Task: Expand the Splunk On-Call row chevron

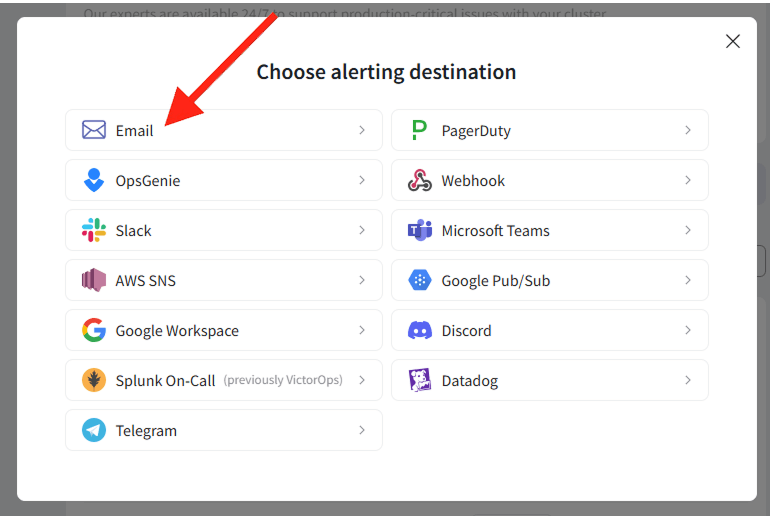Action: point(362,380)
